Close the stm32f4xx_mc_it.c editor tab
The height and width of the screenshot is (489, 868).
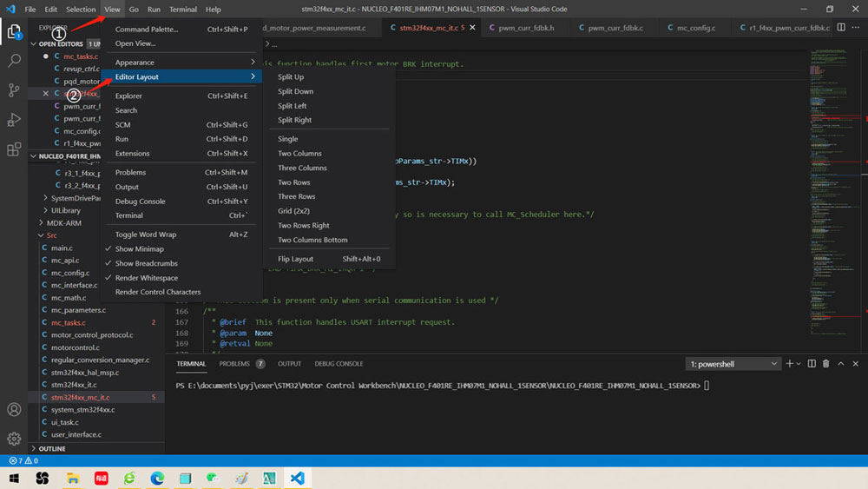tap(472, 27)
